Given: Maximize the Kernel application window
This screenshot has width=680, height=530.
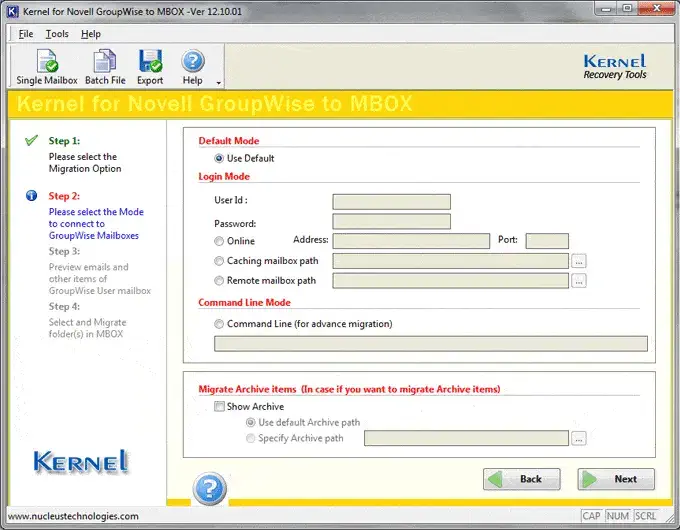Looking at the screenshot, I should 627,9.
